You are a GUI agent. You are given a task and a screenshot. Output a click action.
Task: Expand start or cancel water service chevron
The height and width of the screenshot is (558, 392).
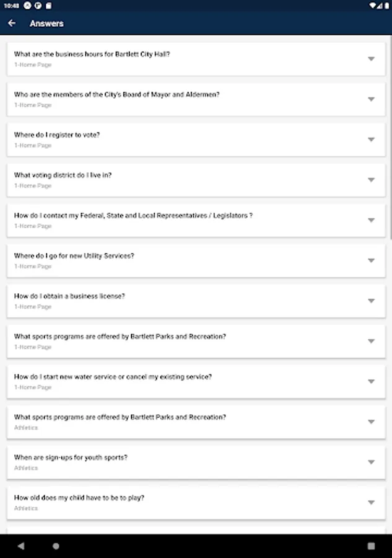pos(371,381)
